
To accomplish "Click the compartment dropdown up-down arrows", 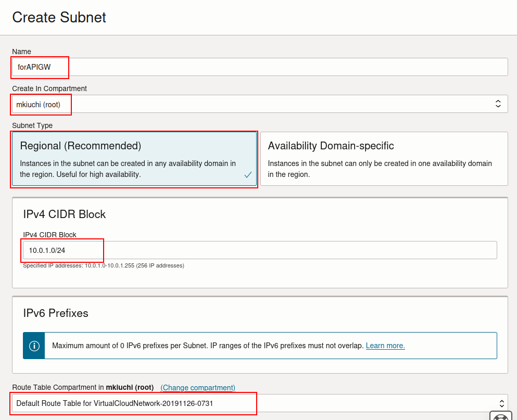I will pos(498,104).
